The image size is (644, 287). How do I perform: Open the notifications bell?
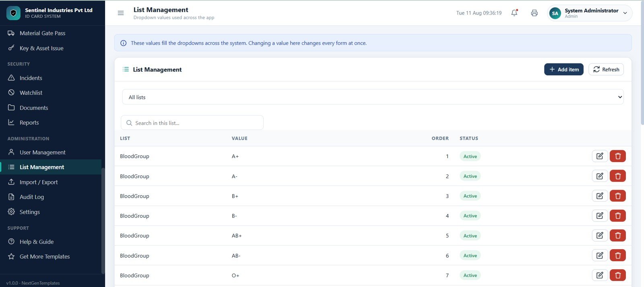pos(514,13)
